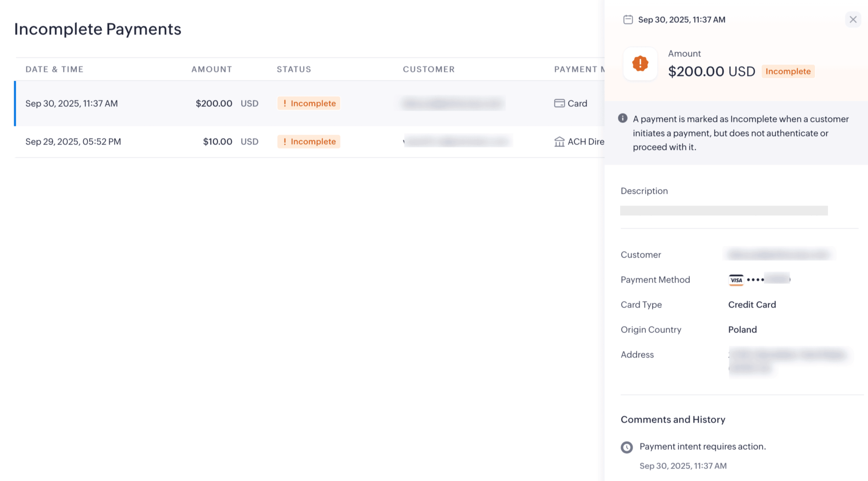
Task: Click the Incomplete tag next to $200.00 USD
Action: (x=788, y=72)
